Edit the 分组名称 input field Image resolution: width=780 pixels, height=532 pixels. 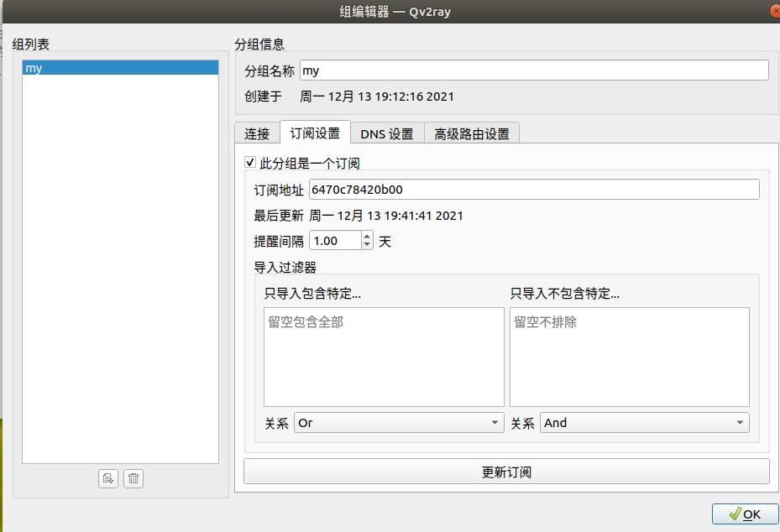point(534,70)
